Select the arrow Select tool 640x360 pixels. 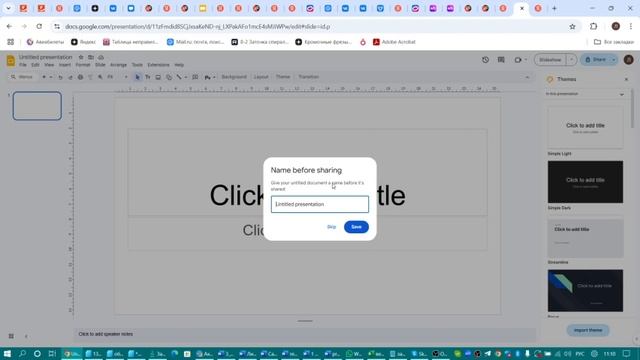pyautogui.click(x=138, y=77)
